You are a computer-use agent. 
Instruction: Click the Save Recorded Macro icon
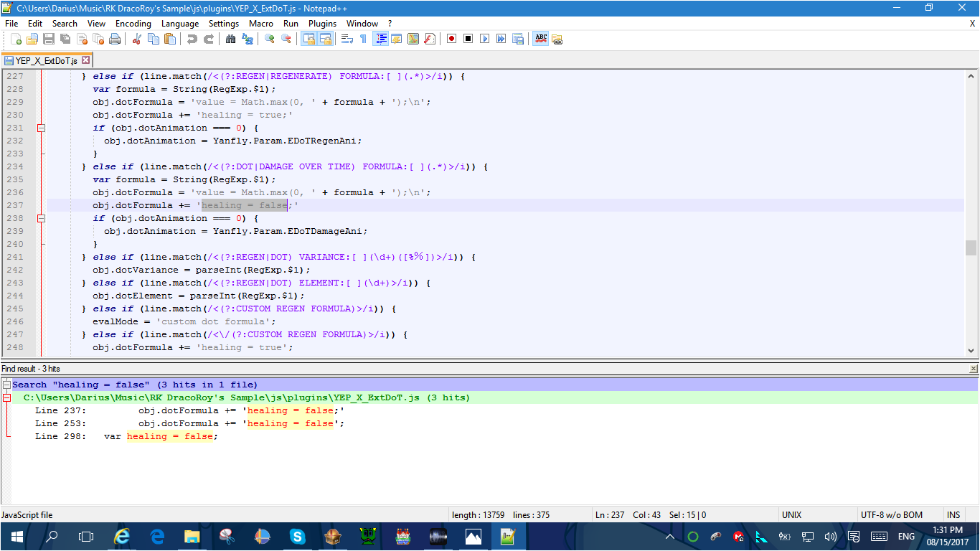click(x=517, y=39)
